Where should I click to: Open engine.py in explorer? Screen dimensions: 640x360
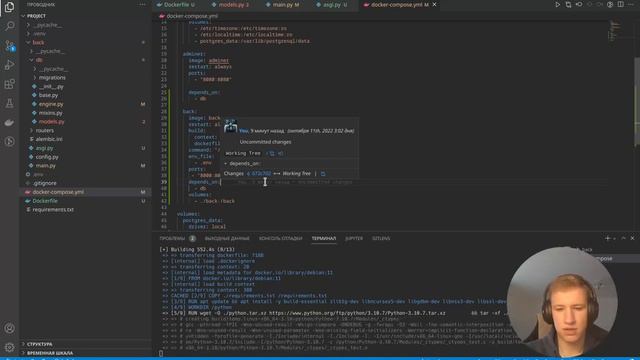(51, 104)
